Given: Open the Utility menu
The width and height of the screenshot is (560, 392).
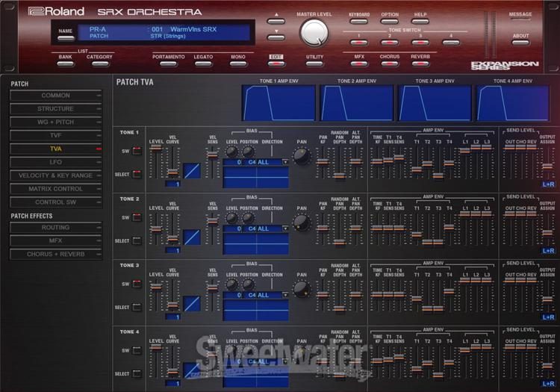Looking at the screenshot, I should [314, 64].
